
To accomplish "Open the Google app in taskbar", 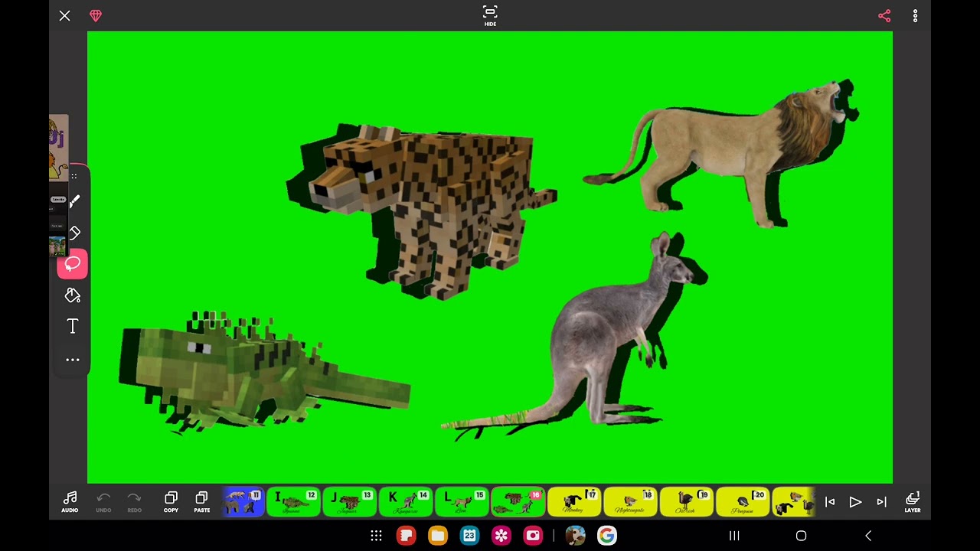I will point(607,536).
